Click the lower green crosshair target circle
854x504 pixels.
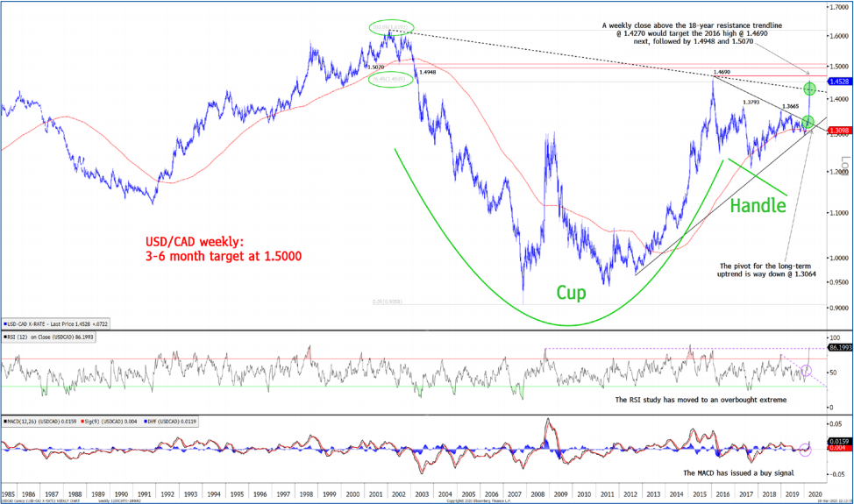[x=808, y=122]
